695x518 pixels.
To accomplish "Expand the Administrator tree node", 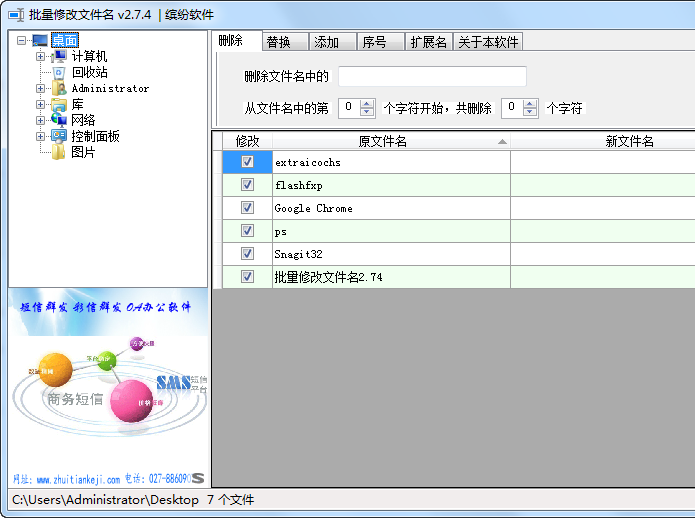I will click(x=40, y=88).
